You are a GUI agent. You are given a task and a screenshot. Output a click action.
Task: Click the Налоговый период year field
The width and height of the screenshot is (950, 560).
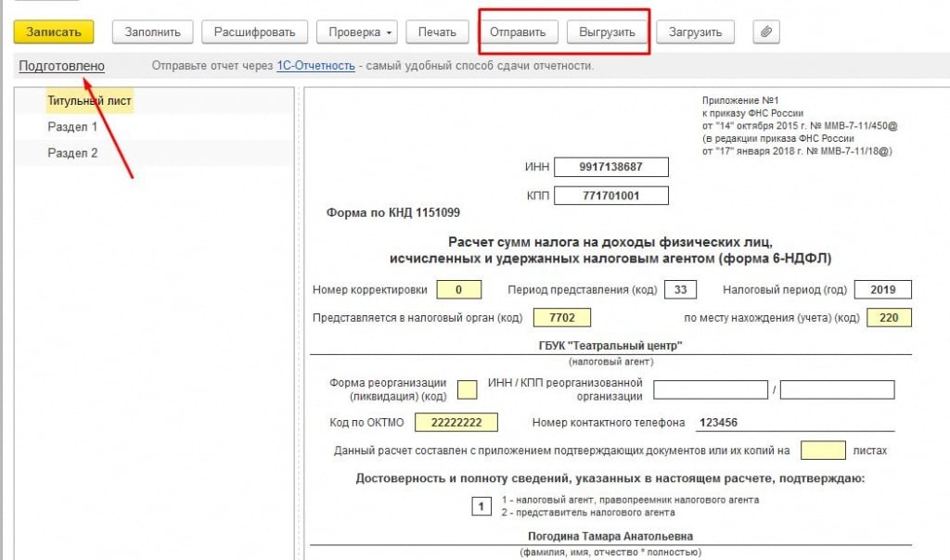[x=882, y=289]
